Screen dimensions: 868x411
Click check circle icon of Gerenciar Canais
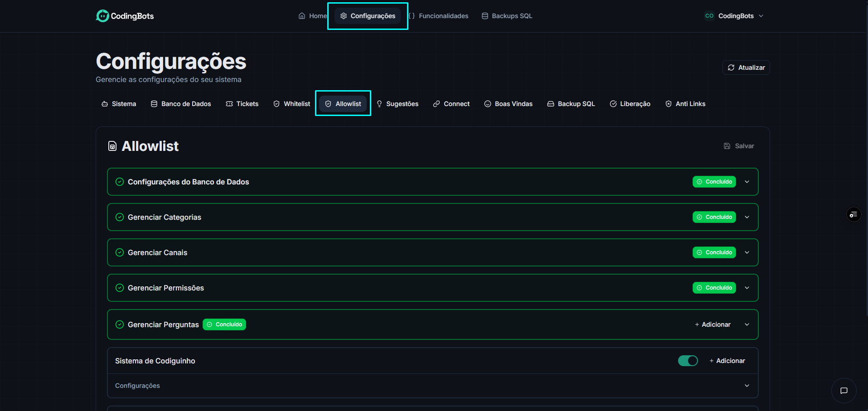coord(120,252)
